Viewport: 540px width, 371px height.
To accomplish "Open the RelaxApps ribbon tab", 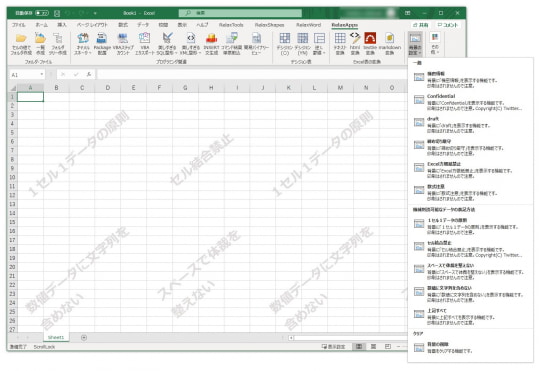I will (x=344, y=25).
